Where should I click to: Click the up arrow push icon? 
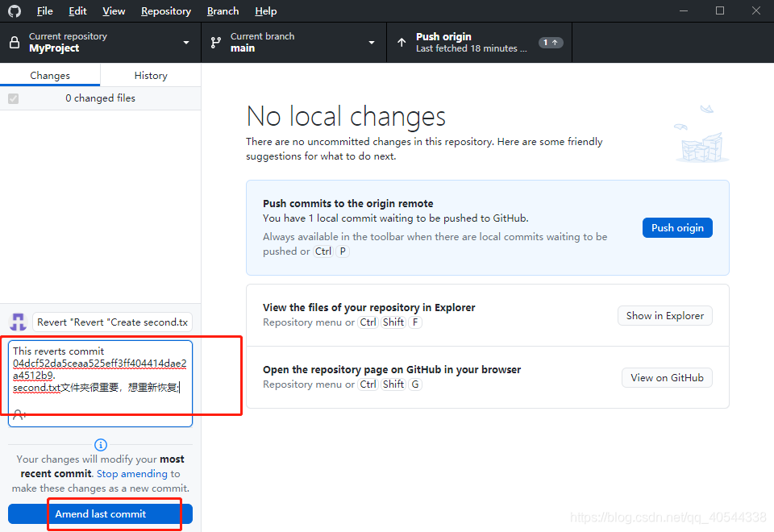pyautogui.click(x=402, y=43)
